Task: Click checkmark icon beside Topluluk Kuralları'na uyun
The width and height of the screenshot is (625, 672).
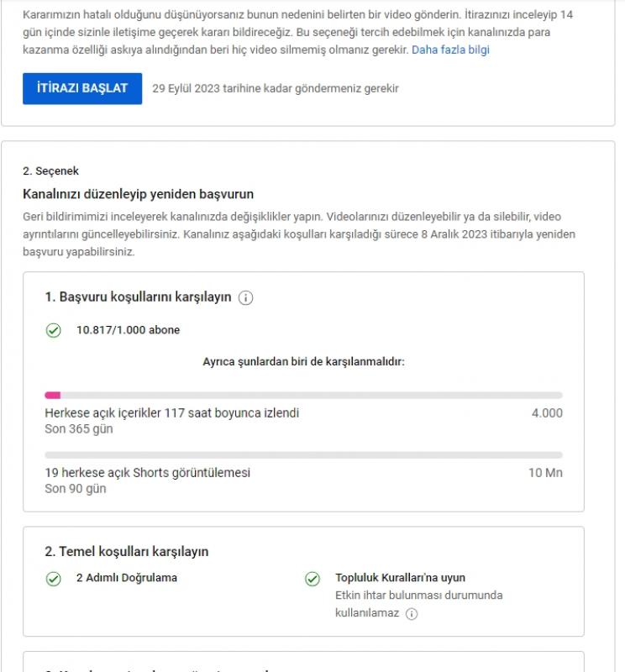Action: point(312,579)
